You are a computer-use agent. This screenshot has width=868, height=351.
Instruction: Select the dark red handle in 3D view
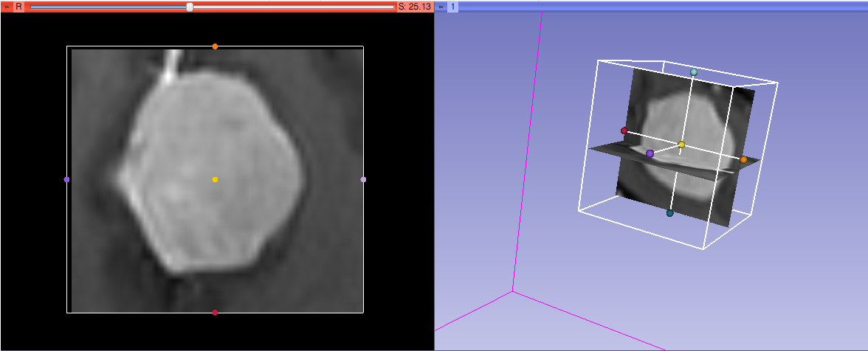click(624, 131)
